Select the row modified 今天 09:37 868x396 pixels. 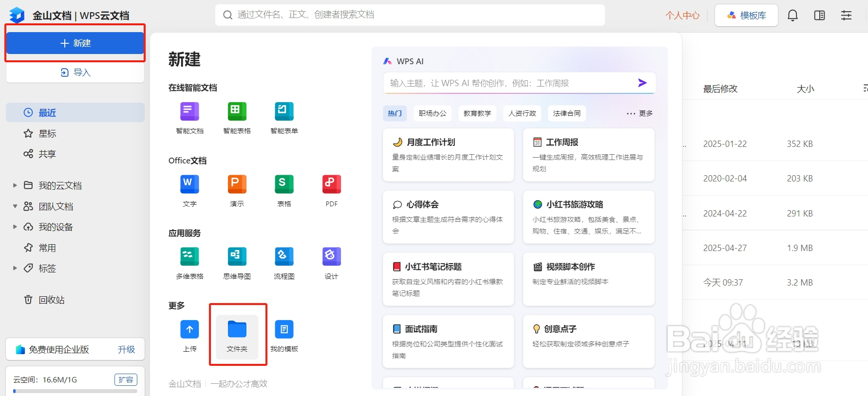coord(775,283)
